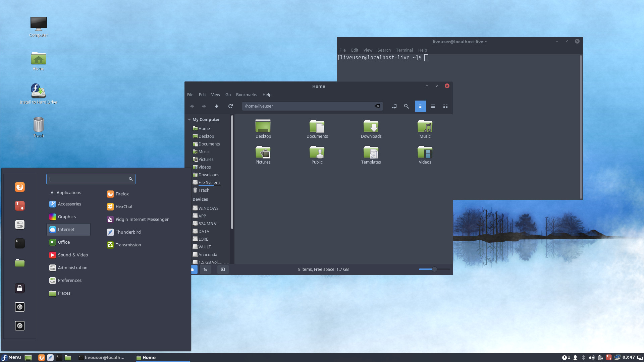The image size is (644, 362).
Task: Click the up navigation arrow in file manager
Action: tap(216, 106)
